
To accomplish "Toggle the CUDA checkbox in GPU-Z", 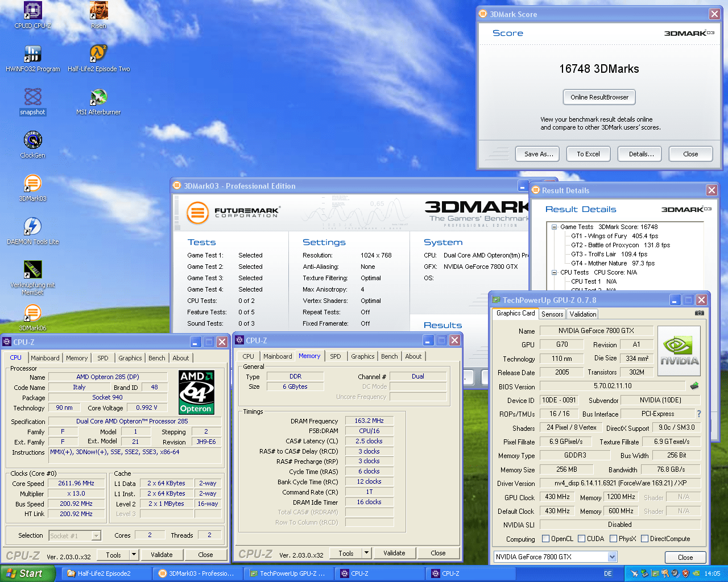I will click(x=582, y=539).
